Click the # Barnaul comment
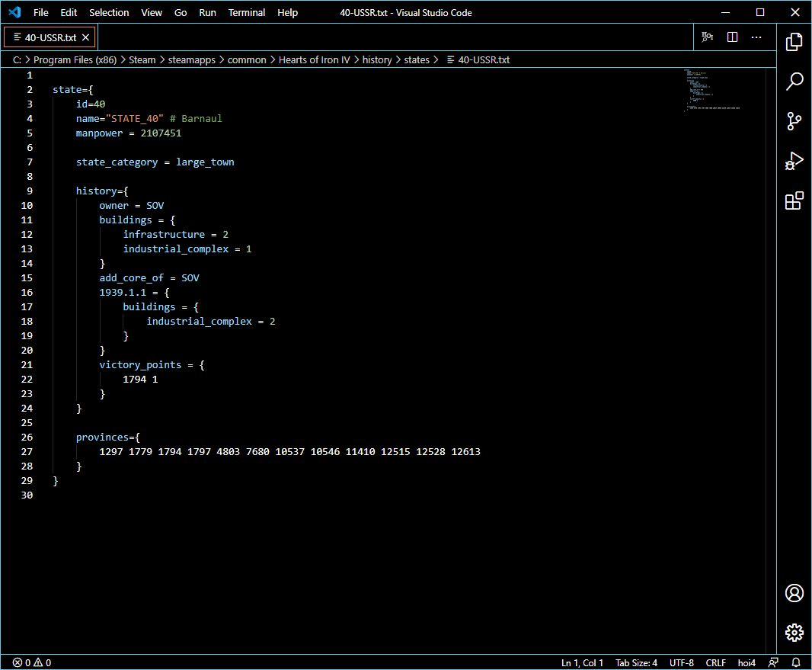This screenshot has width=812, height=670. 196,119
